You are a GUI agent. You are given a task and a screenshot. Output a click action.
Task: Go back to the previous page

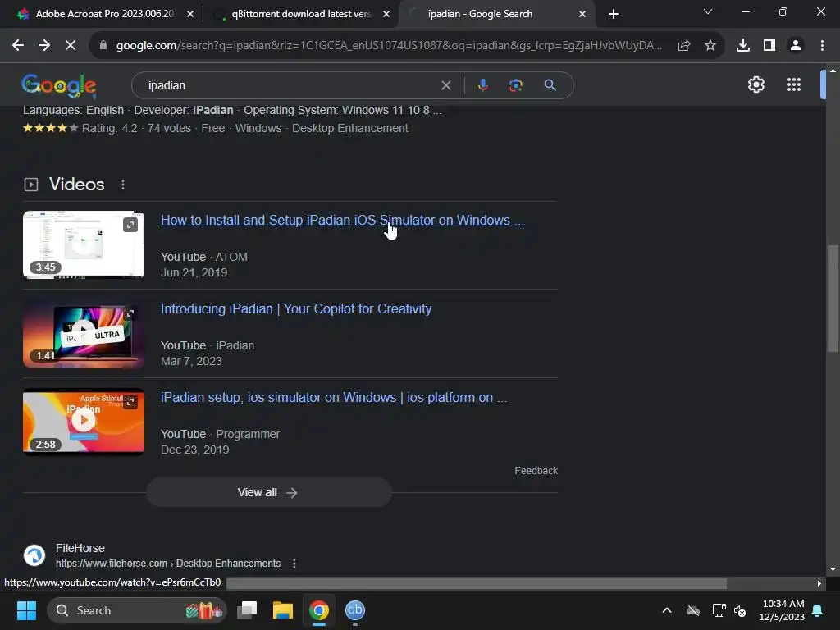[x=18, y=46]
